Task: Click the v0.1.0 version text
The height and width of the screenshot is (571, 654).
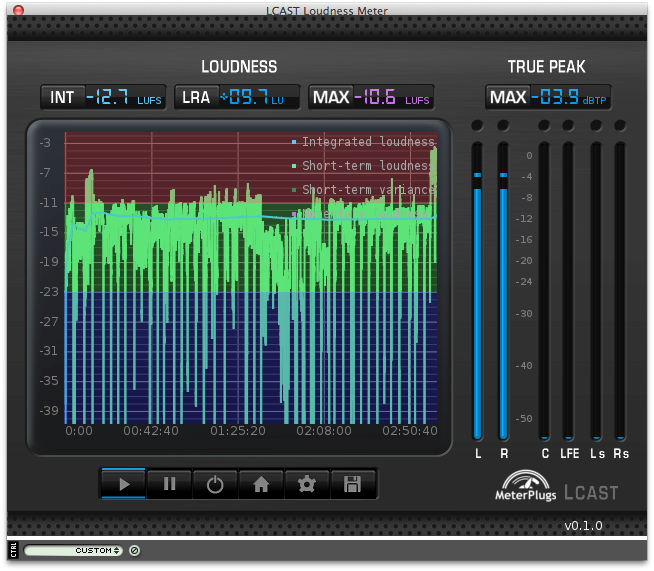Action: [583, 526]
